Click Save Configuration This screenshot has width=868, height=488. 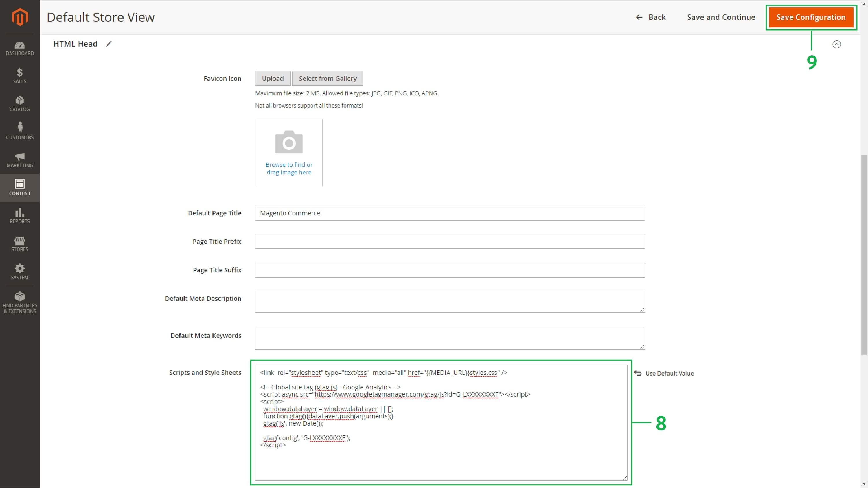click(x=811, y=17)
